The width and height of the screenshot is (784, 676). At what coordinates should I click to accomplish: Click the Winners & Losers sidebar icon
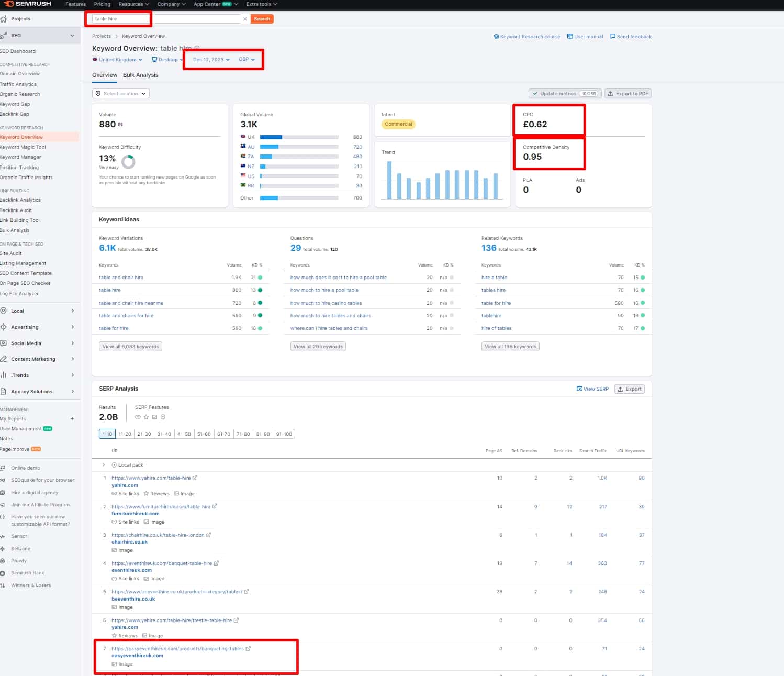click(3, 585)
